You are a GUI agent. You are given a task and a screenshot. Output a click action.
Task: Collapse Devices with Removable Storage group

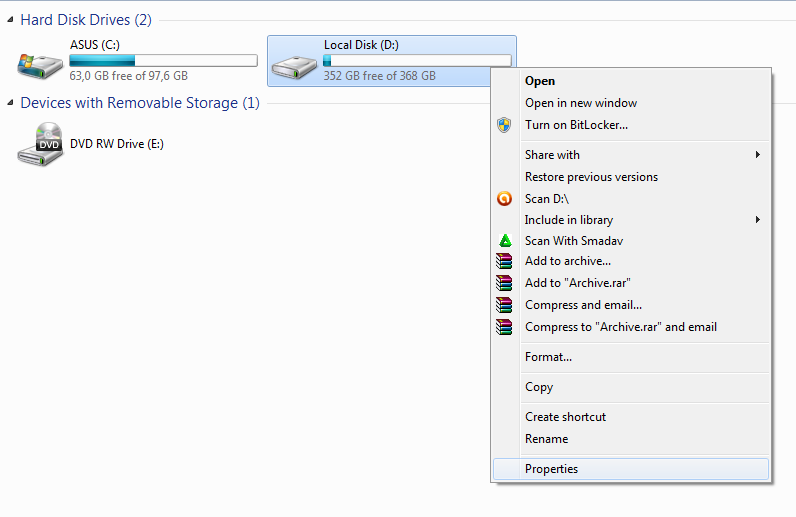click(10, 103)
